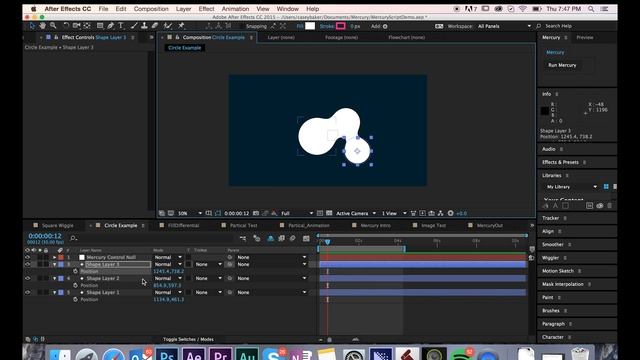Select the Clone Stamp tool
This screenshot has height=360, width=640.
tap(144, 26)
